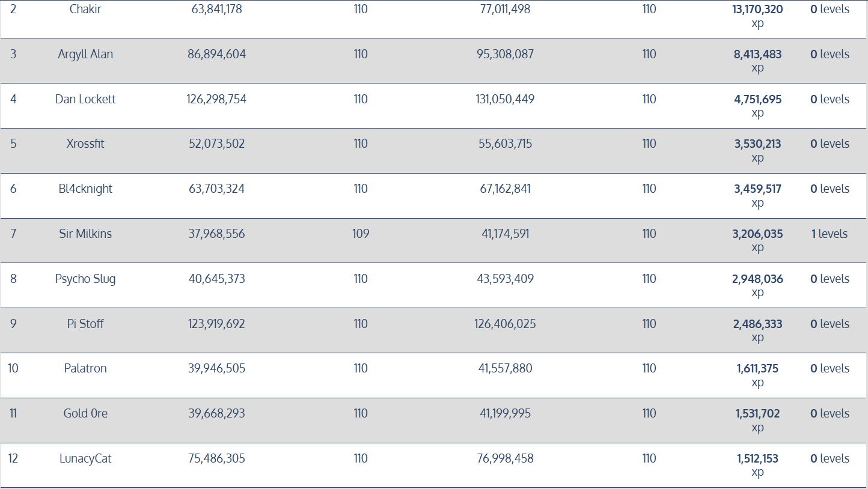
Task: Open LunacyCat's player profile
Action: pyautogui.click(x=85, y=458)
